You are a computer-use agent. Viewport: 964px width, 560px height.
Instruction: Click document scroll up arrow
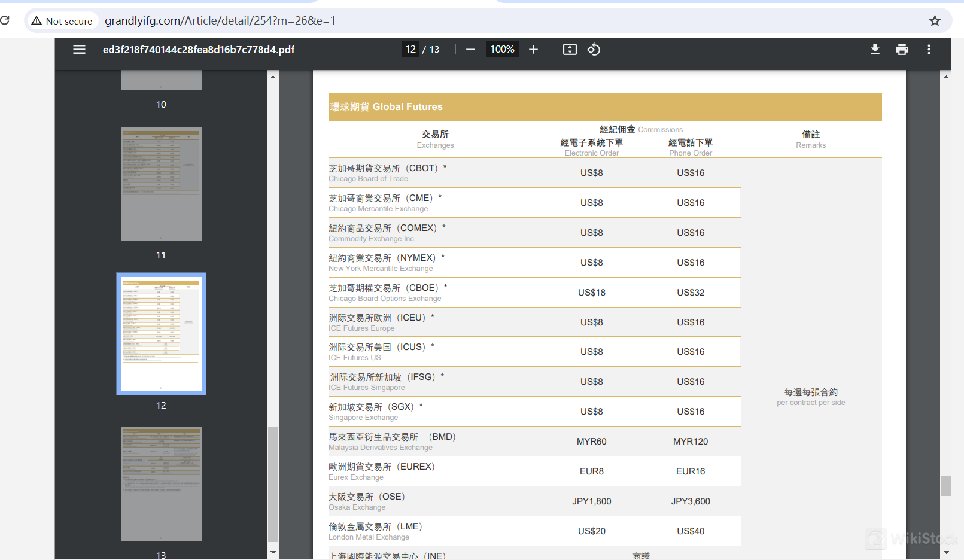pos(946,77)
